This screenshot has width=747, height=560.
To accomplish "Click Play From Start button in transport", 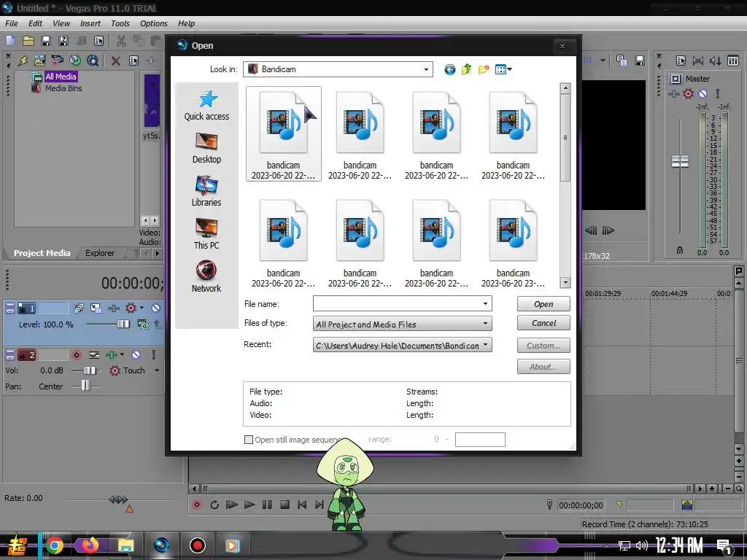I will 232,505.
